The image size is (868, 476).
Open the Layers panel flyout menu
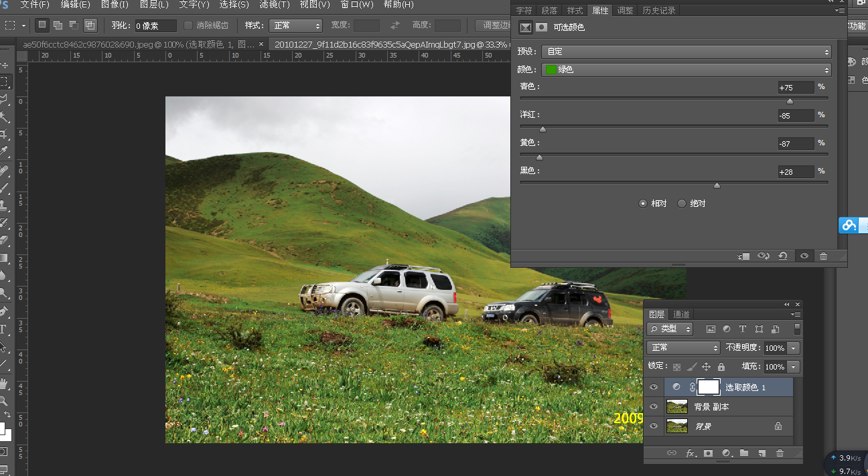point(796,314)
